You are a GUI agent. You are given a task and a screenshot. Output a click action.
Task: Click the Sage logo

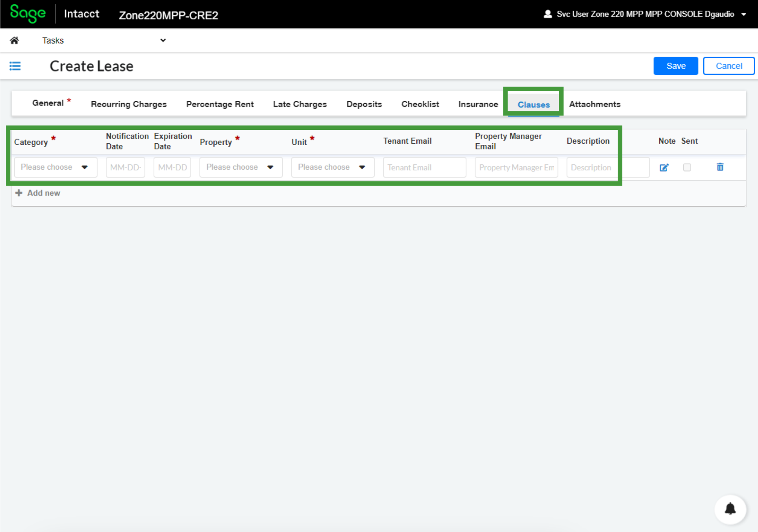pos(28,13)
